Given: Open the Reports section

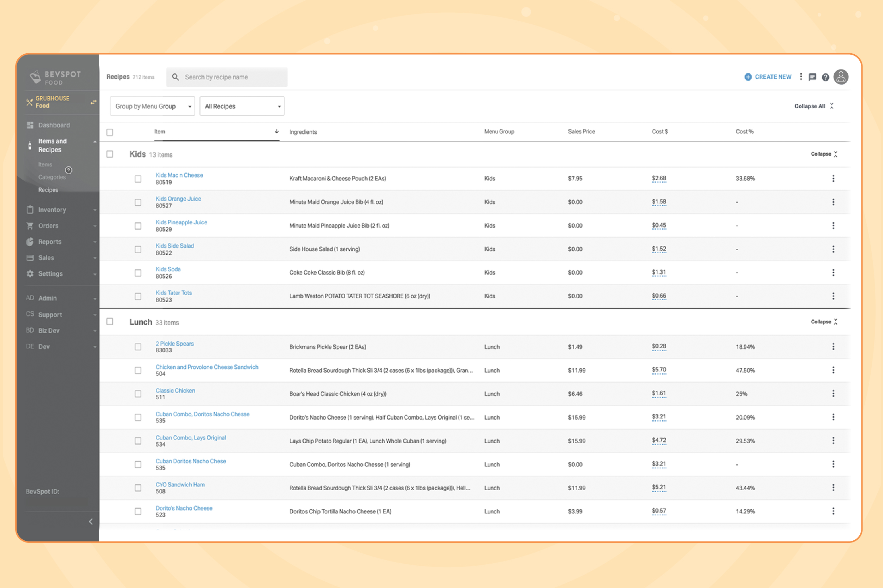Looking at the screenshot, I should [49, 242].
